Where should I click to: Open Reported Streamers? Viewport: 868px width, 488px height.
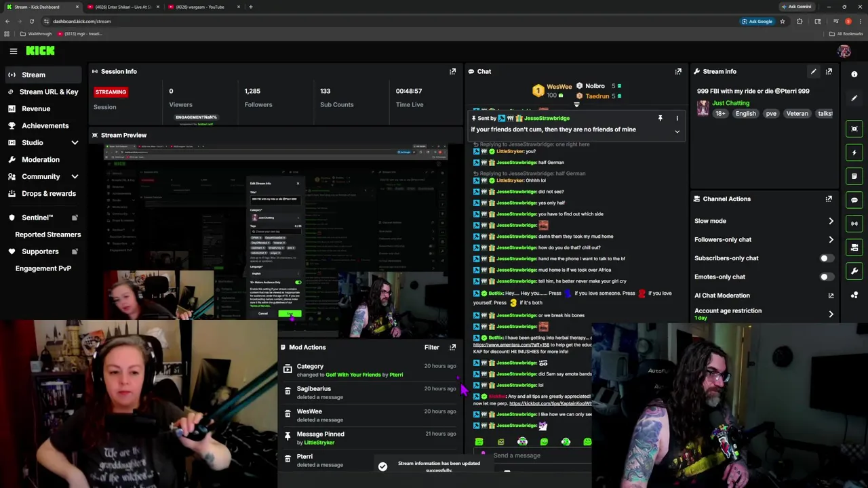point(47,235)
